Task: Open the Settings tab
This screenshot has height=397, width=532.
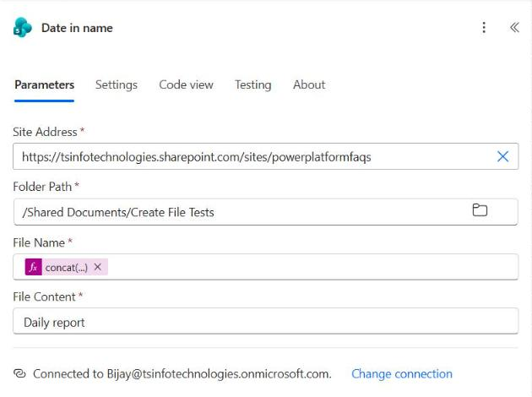Action: [x=117, y=84]
